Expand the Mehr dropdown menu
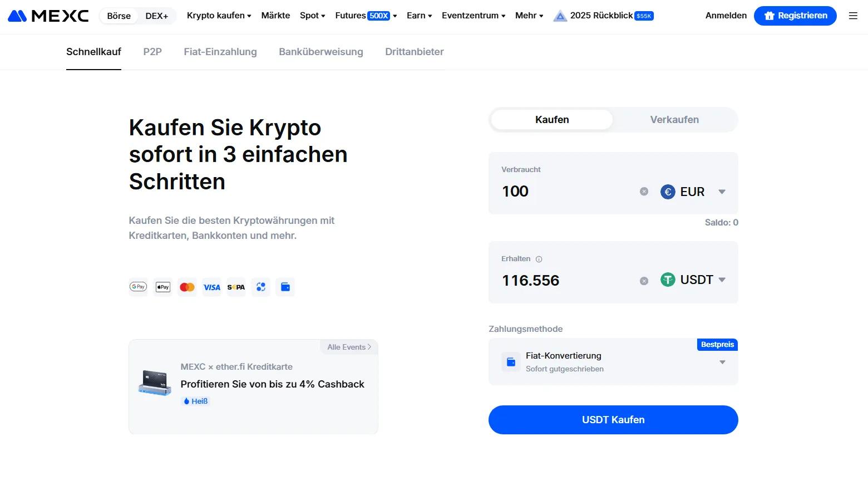 pyautogui.click(x=529, y=16)
